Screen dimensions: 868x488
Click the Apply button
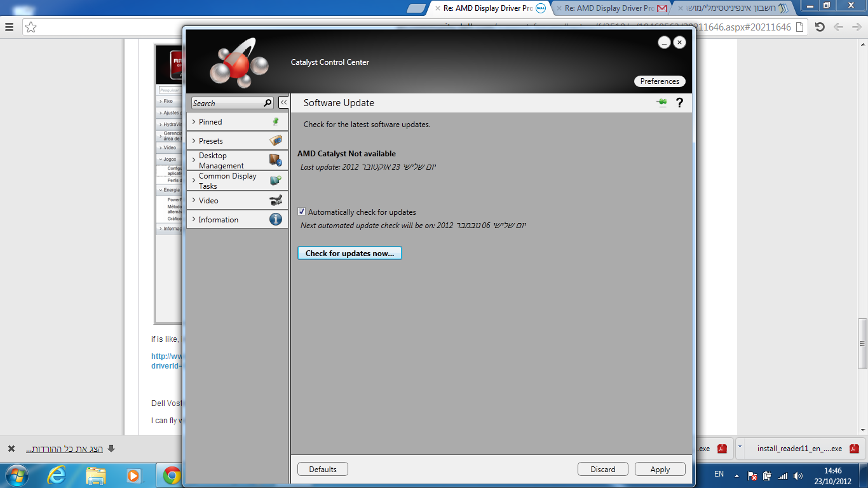[660, 469]
